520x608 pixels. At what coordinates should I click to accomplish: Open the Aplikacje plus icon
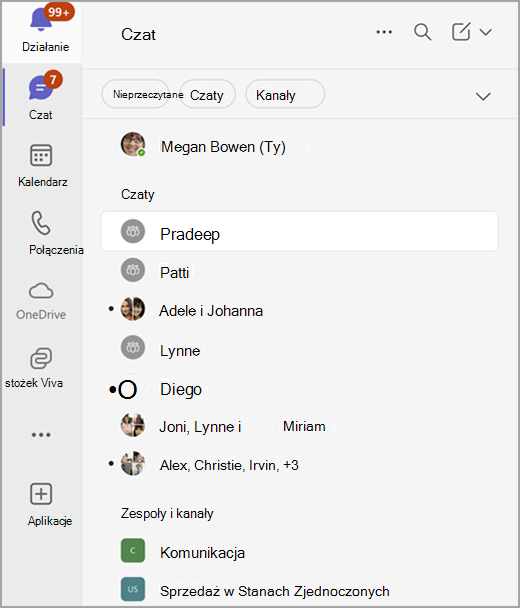click(x=41, y=494)
